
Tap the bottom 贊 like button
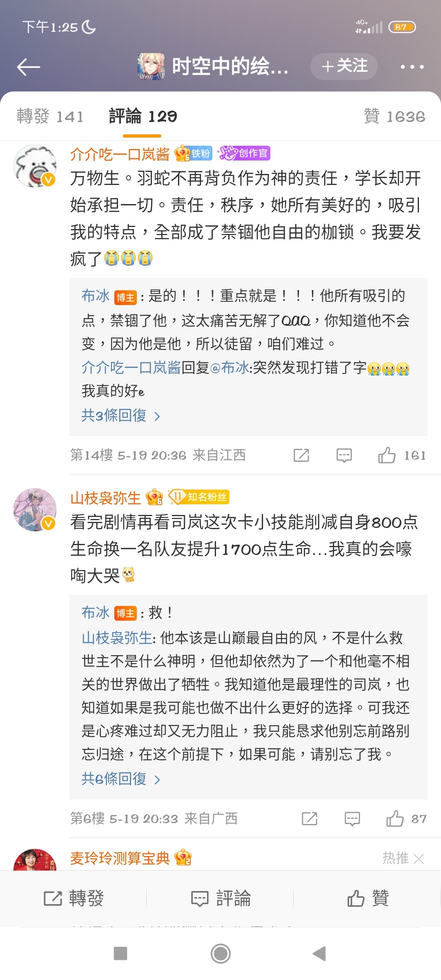[367, 898]
